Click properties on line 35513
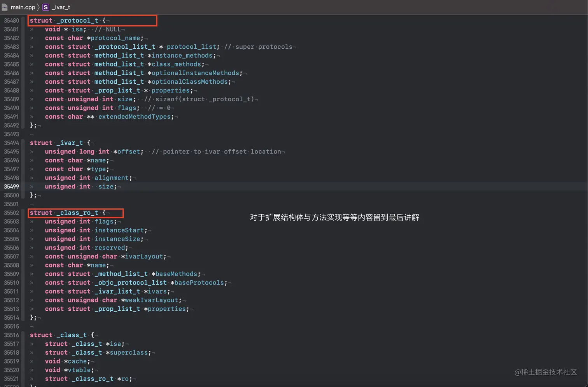This screenshot has height=387, width=588. [x=166, y=309]
